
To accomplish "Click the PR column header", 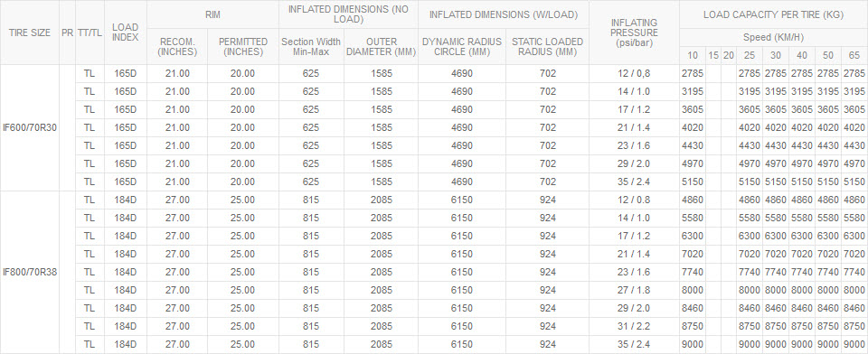I will 67,33.
